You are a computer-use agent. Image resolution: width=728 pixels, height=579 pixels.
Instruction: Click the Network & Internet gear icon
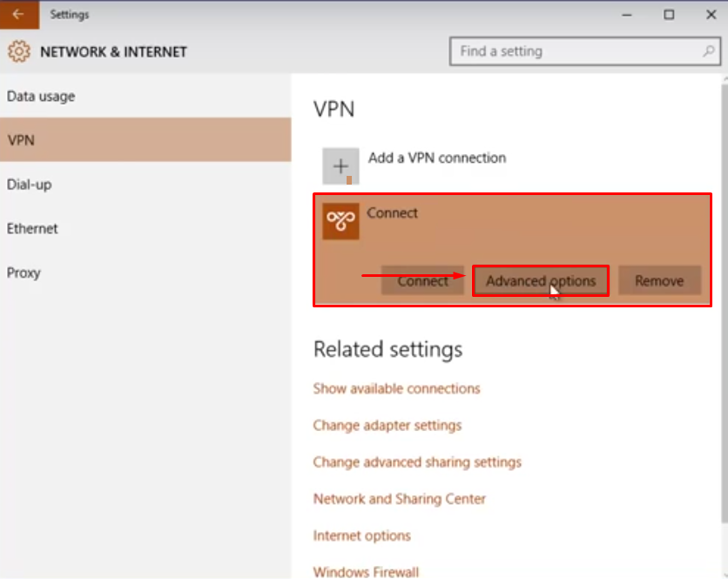(19, 51)
